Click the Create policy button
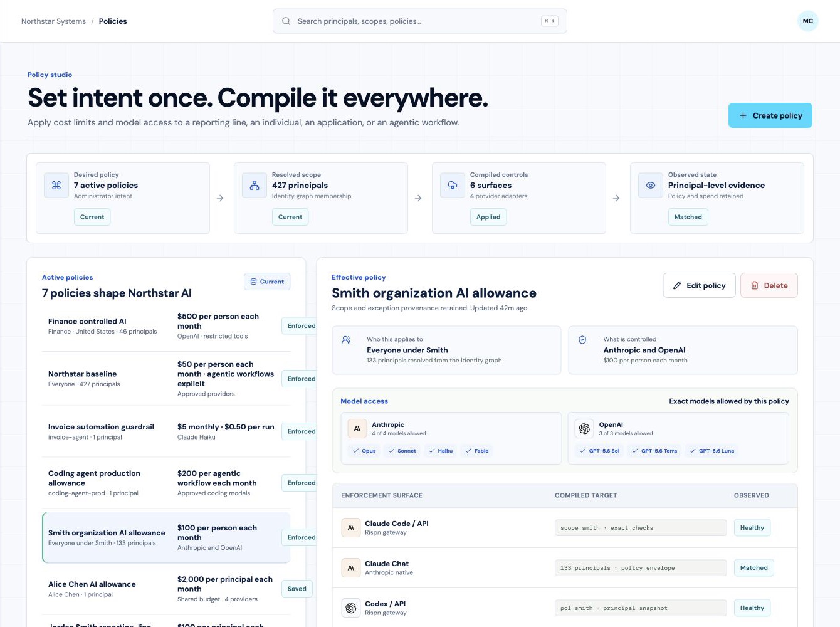Screen dimensions: 840x627 tap(770, 115)
